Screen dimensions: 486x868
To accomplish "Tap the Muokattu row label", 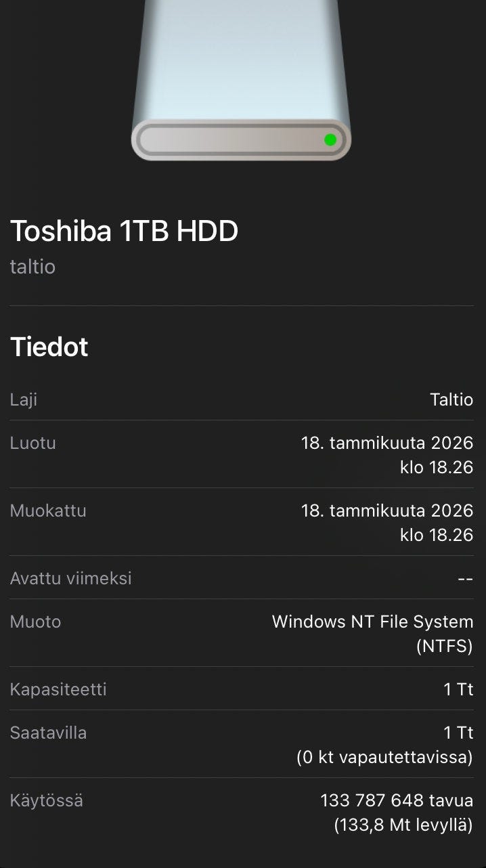I will [x=48, y=511].
